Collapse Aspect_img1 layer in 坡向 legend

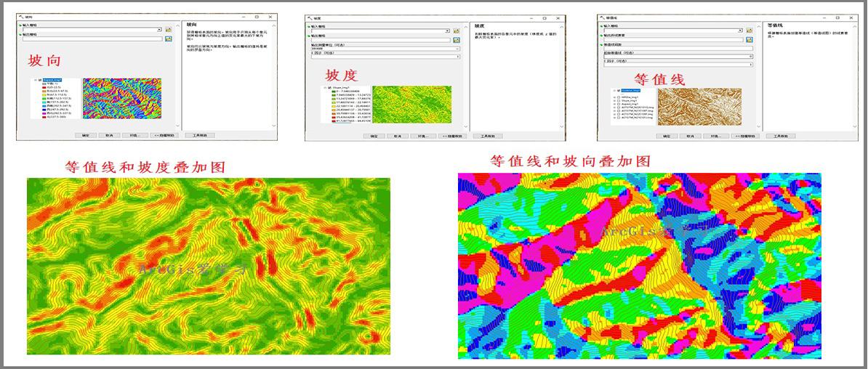36,80
